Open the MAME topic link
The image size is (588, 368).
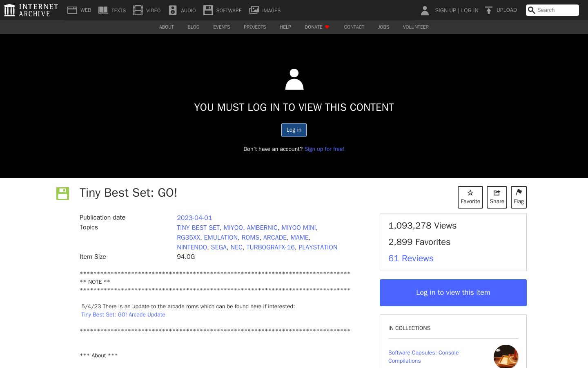pyautogui.click(x=299, y=238)
